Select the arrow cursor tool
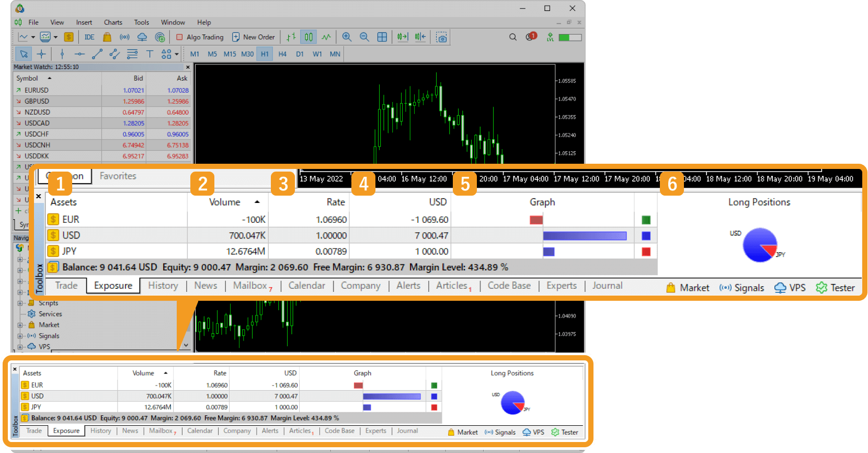The height and width of the screenshot is (453, 868). [x=24, y=54]
